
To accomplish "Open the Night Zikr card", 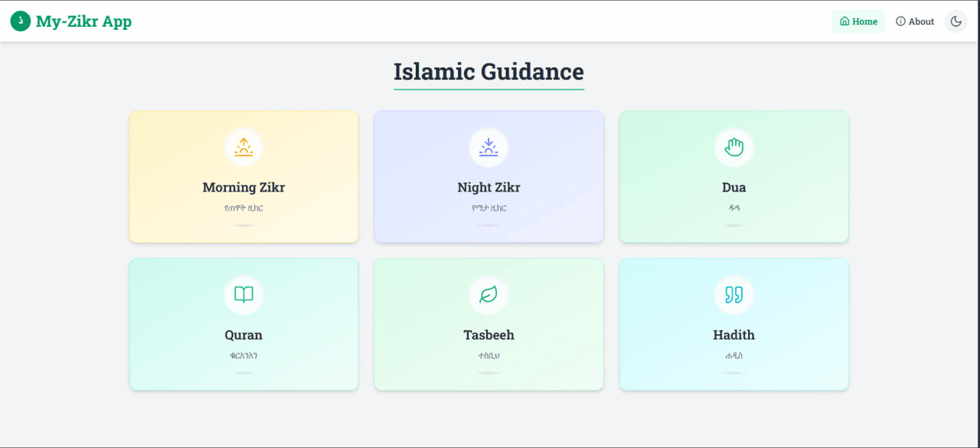I will click(x=488, y=176).
